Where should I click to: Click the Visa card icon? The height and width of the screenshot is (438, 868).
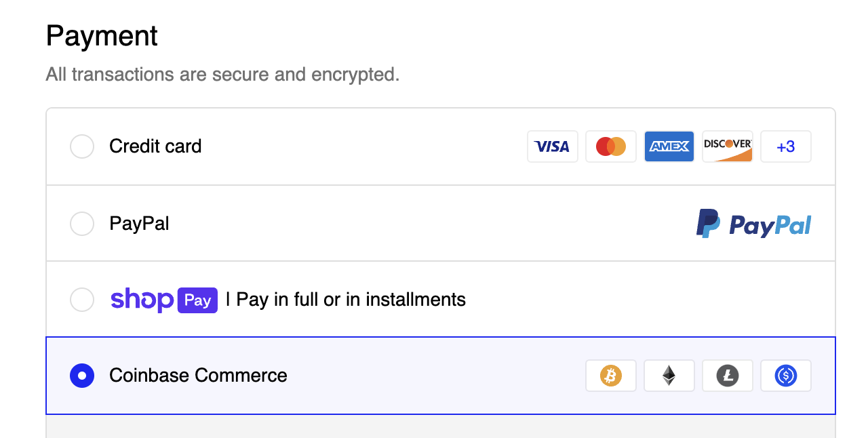click(552, 146)
